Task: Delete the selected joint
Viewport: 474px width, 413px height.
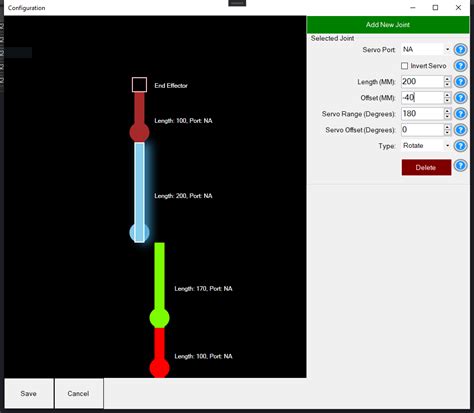Action: pos(426,167)
